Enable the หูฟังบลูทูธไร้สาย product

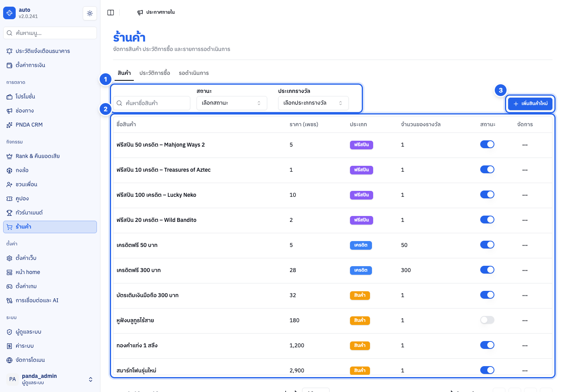coord(487,320)
